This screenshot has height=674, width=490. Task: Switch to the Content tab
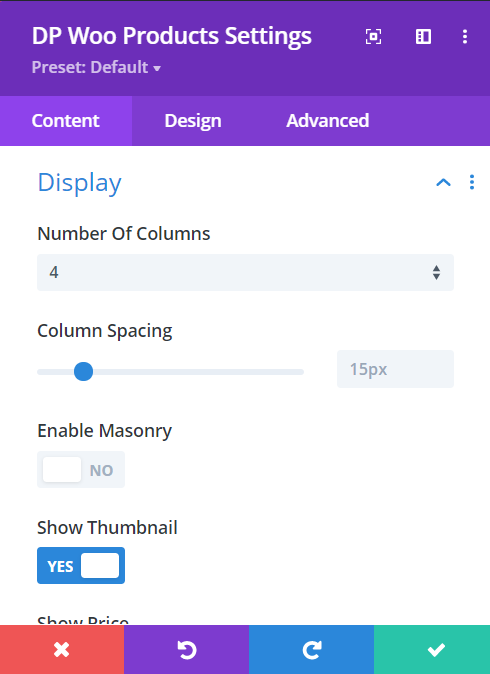(x=66, y=121)
